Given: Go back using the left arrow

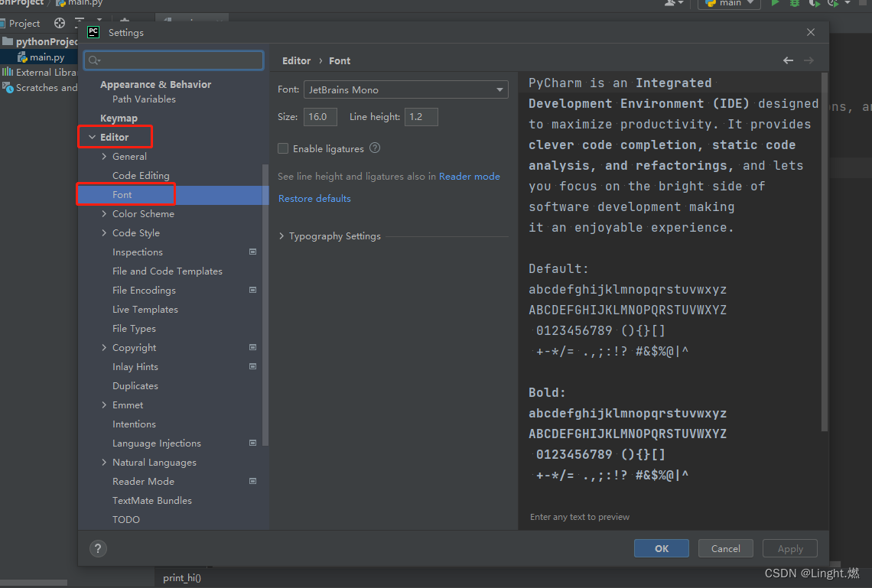Looking at the screenshot, I should pos(788,60).
